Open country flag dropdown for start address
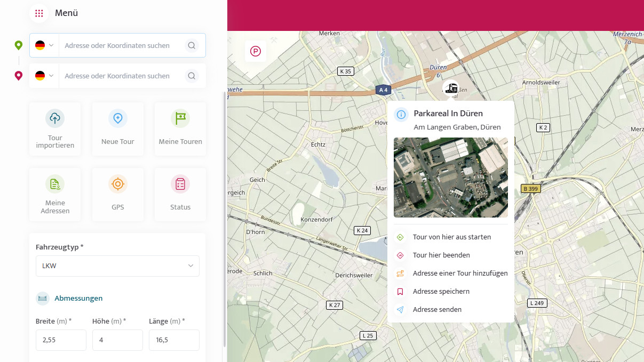The image size is (644, 362). (44, 45)
